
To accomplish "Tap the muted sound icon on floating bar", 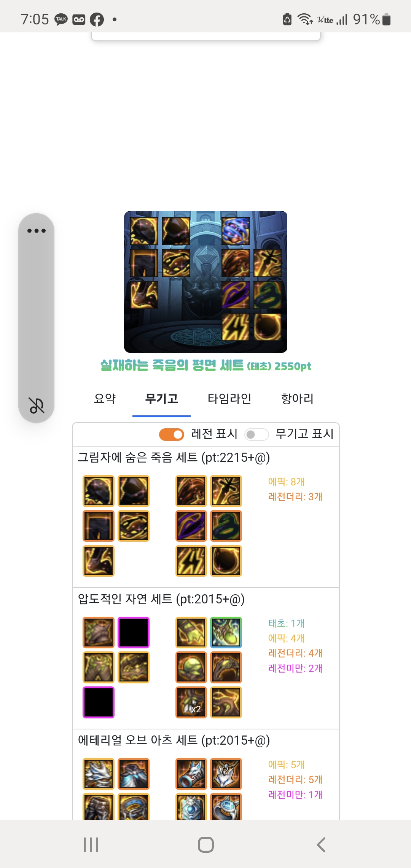I will pos(37,405).
